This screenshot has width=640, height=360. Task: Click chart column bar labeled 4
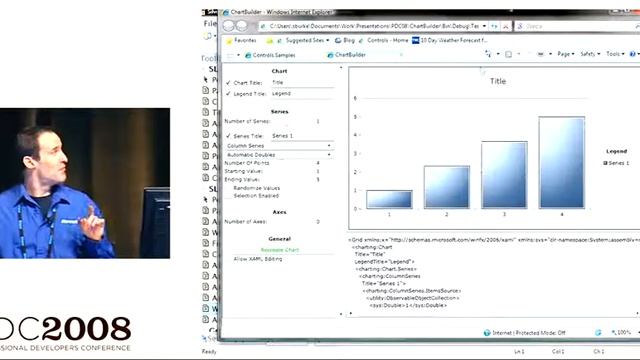coord(562,162)
